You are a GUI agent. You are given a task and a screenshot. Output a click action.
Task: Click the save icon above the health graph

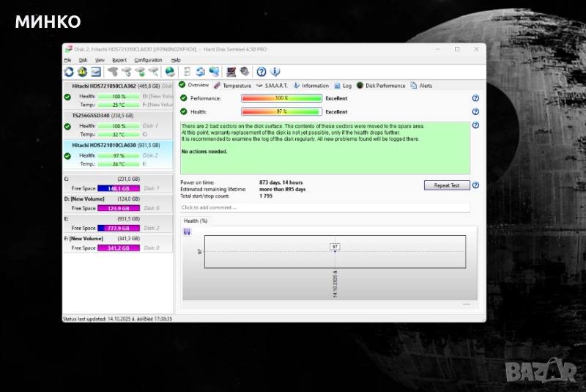187,232
